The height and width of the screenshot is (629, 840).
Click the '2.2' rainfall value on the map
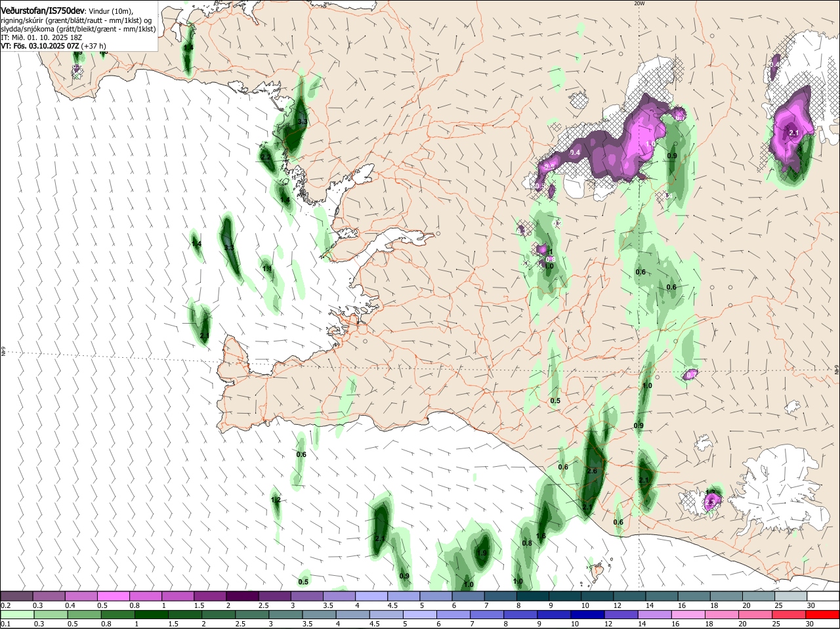coord(266,157)
